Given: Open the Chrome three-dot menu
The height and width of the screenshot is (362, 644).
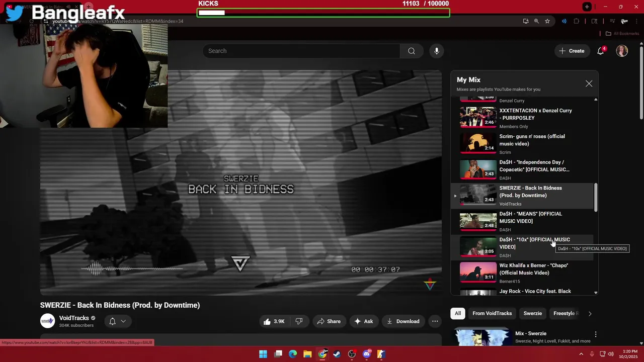Looking at the screenshot, I should 636,21.
